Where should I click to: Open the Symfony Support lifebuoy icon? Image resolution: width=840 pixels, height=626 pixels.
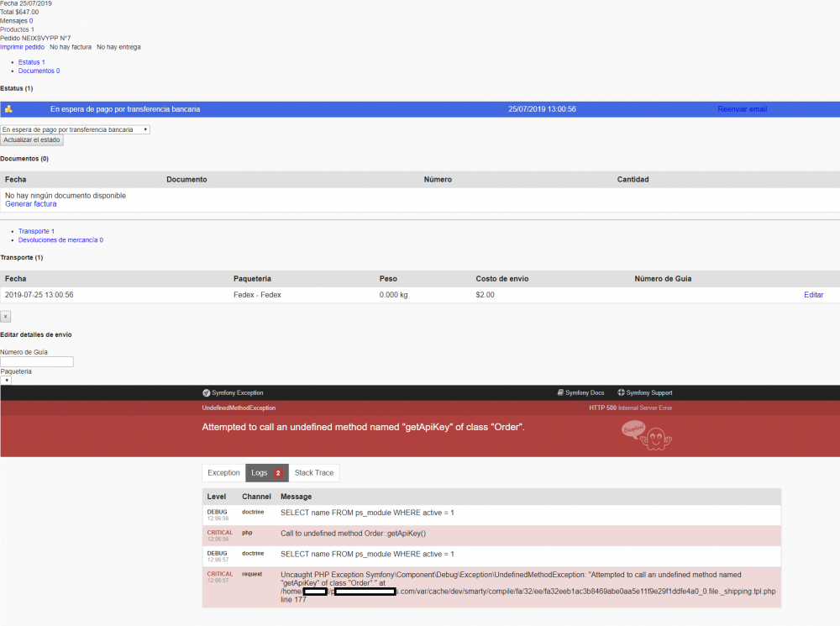[x=621, y=392]
